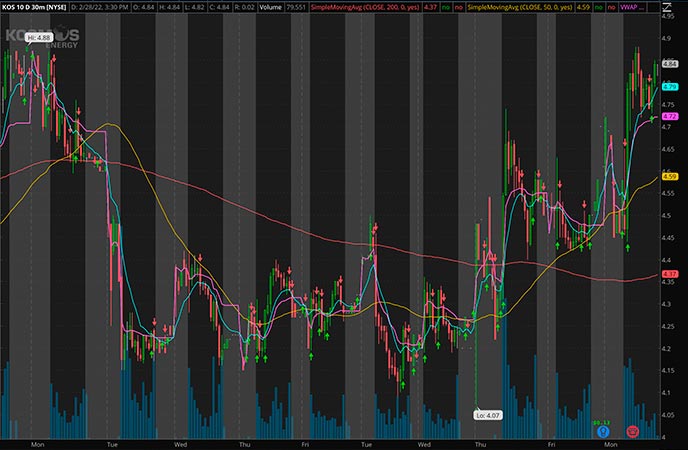Click the Volume study label in header
Screen dimensions: 688x450
(x=270, y=7)
